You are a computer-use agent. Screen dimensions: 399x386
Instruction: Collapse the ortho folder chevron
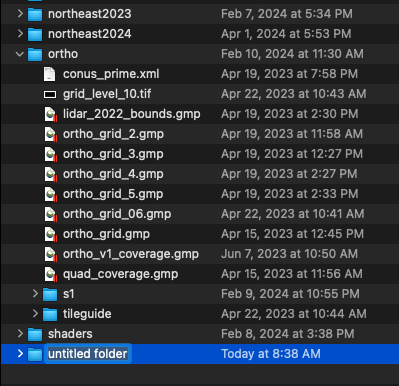(20, 54)
